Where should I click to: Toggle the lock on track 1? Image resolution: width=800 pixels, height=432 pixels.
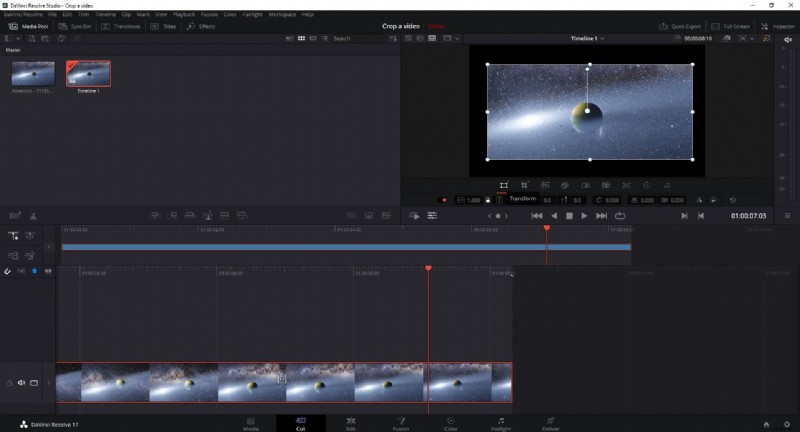pyautogui.click(x=9, y=383)
